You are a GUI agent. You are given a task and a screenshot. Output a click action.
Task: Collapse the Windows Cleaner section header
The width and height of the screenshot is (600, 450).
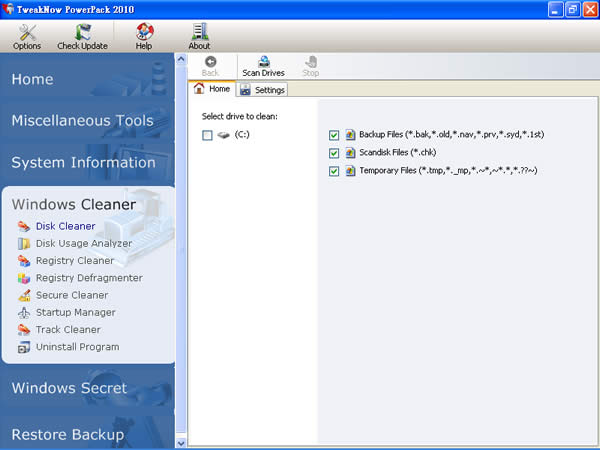click(x=73, y=204)
